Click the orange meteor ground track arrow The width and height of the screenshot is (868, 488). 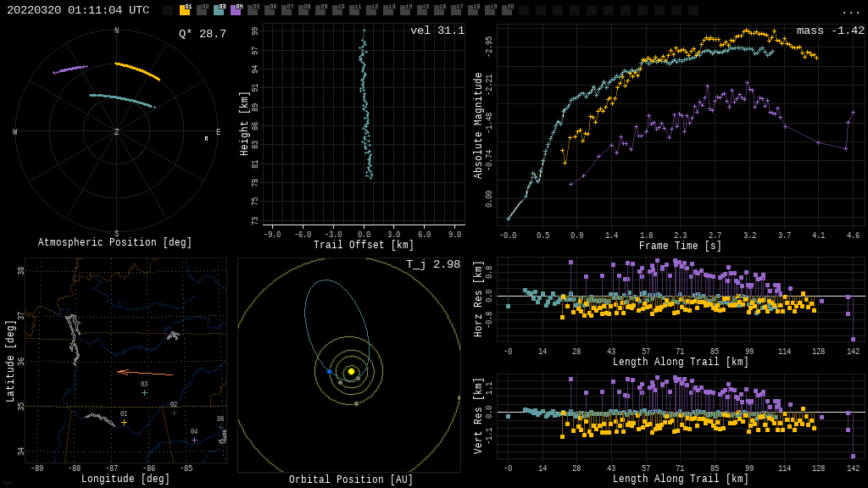pyautogui.click(x=144, y=372)
